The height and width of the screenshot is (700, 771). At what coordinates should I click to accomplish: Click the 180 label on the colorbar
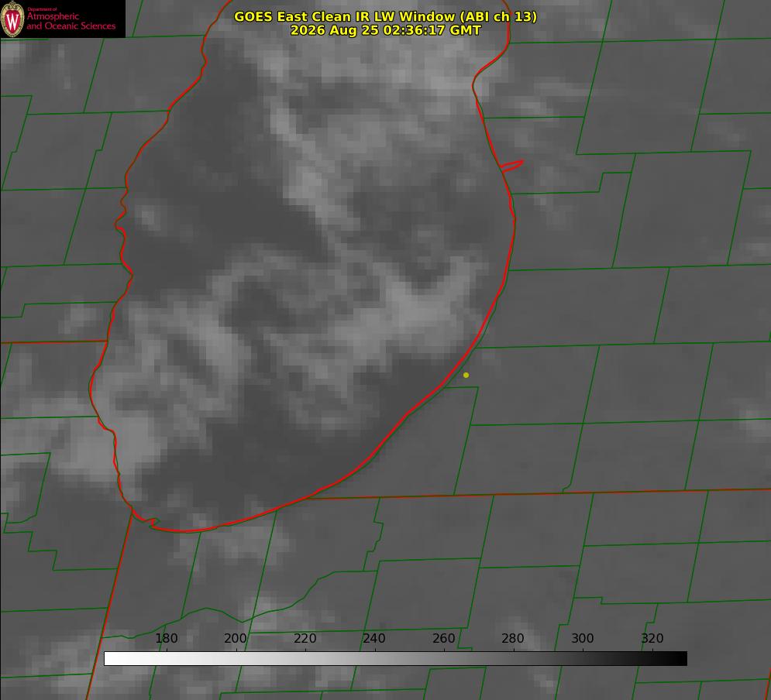(166, 639)
